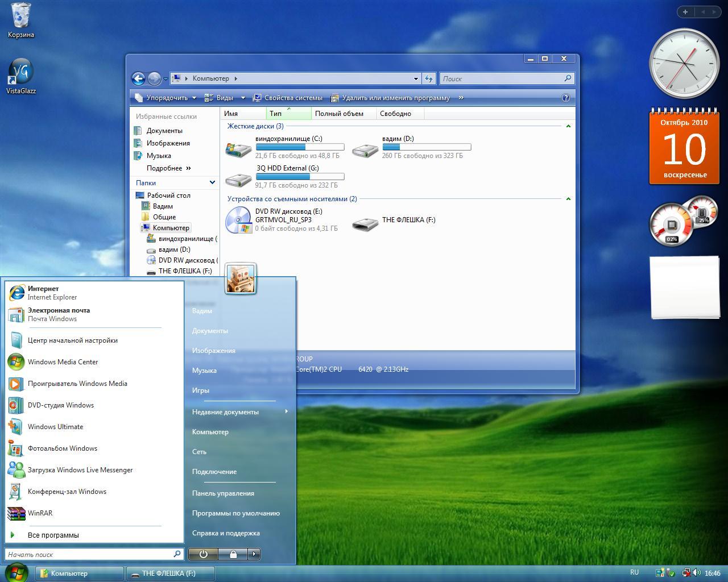The width and height of the screenshot is (728, 582).
Task: Open Explorer help icon
Action: click(566, 98)
